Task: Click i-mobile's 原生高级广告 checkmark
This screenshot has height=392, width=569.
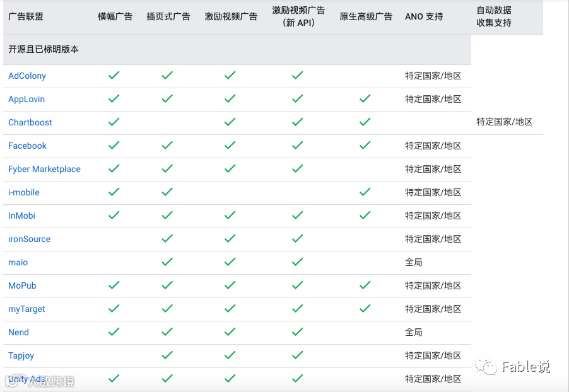Action: tap(365, 192)
